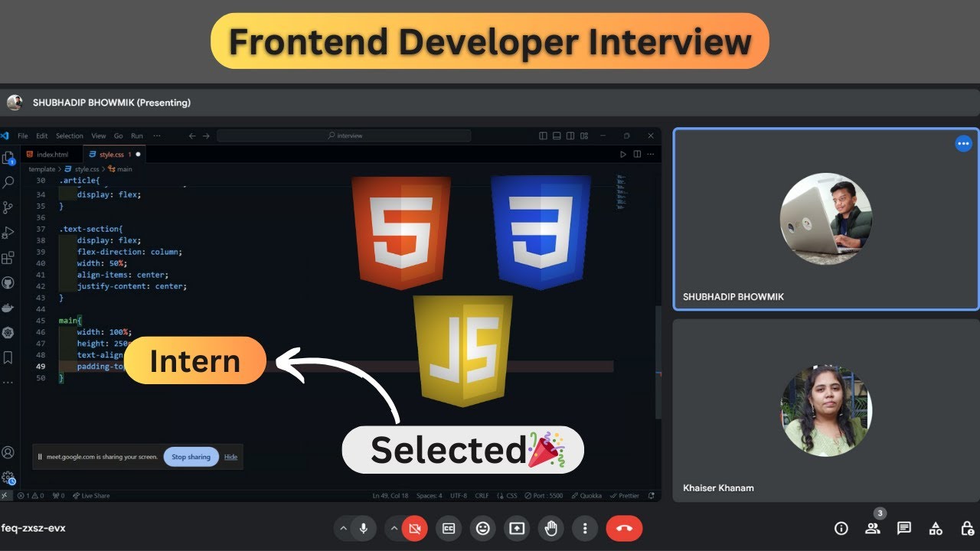
Task: Go back with the left arrow in VS Code
Action: [x=192, y=135]
